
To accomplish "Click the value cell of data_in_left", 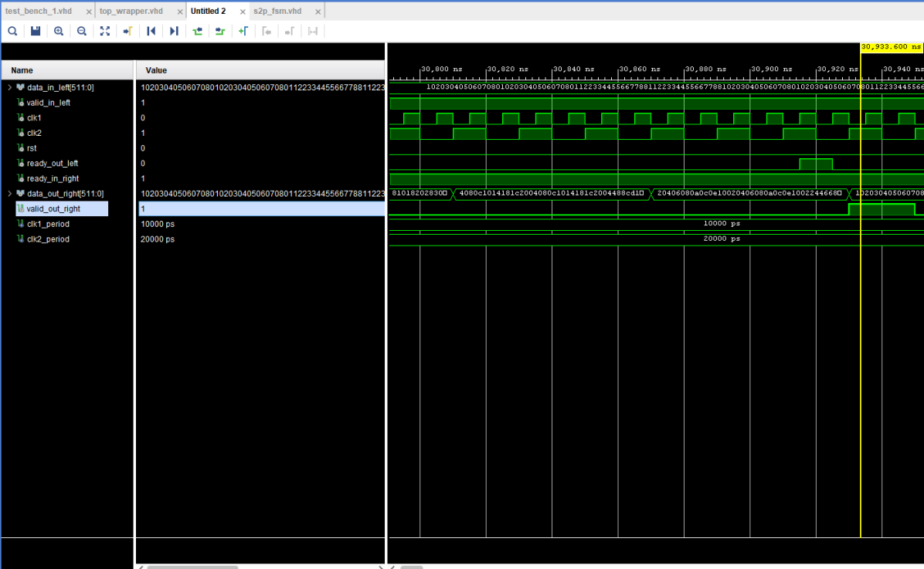I will [262, 87].
